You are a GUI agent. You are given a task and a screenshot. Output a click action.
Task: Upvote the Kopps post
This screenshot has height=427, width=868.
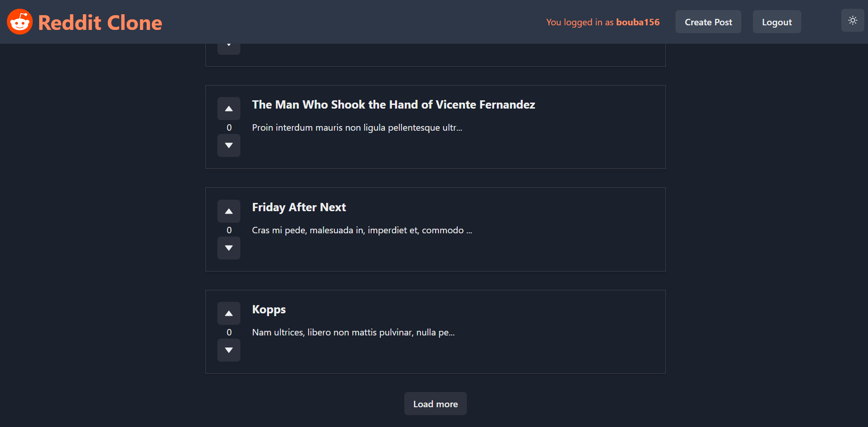(x=229, y=313)
